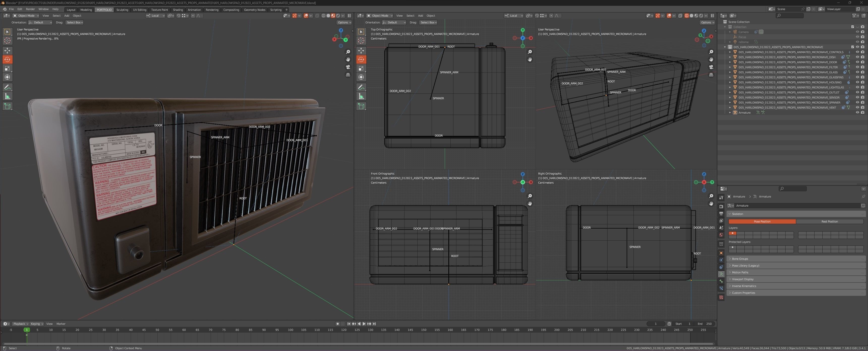This screenshot has height=351, width=868.
Task: Open the Object Constraints properties tab
Action: (721, 267)
